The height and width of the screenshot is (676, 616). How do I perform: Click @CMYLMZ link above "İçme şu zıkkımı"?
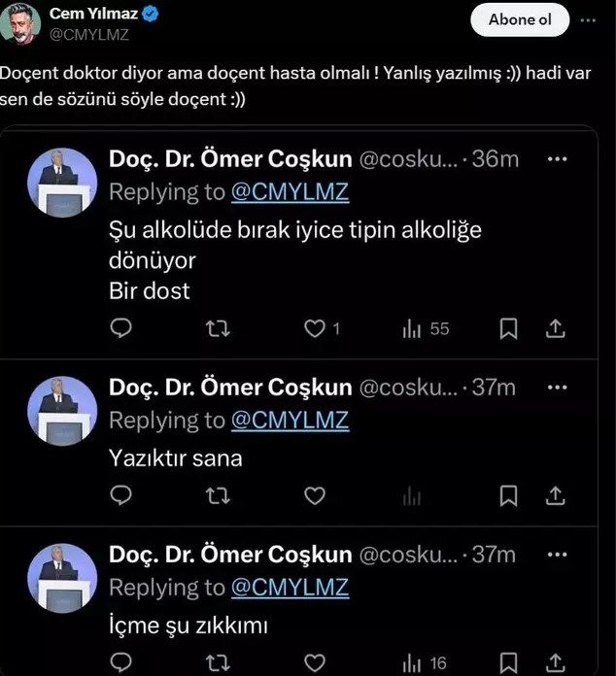[290, 588]
